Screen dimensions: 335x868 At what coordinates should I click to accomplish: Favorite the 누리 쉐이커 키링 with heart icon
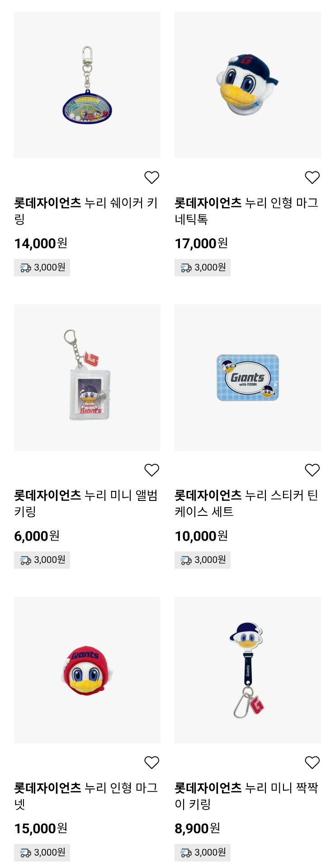152,178
